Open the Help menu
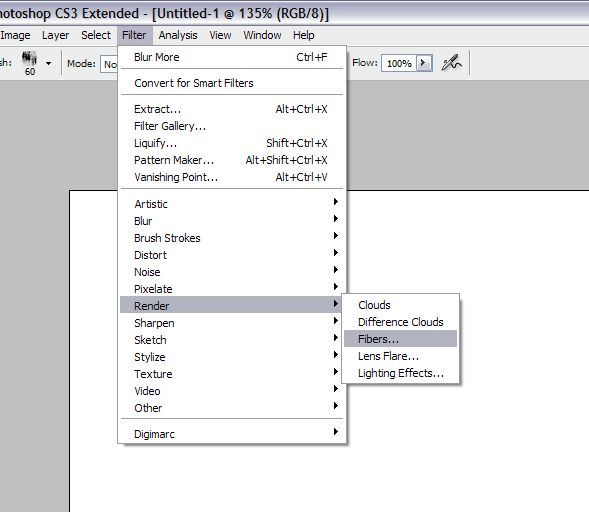Viewport: 589px width, 512px height. [304, 35]
